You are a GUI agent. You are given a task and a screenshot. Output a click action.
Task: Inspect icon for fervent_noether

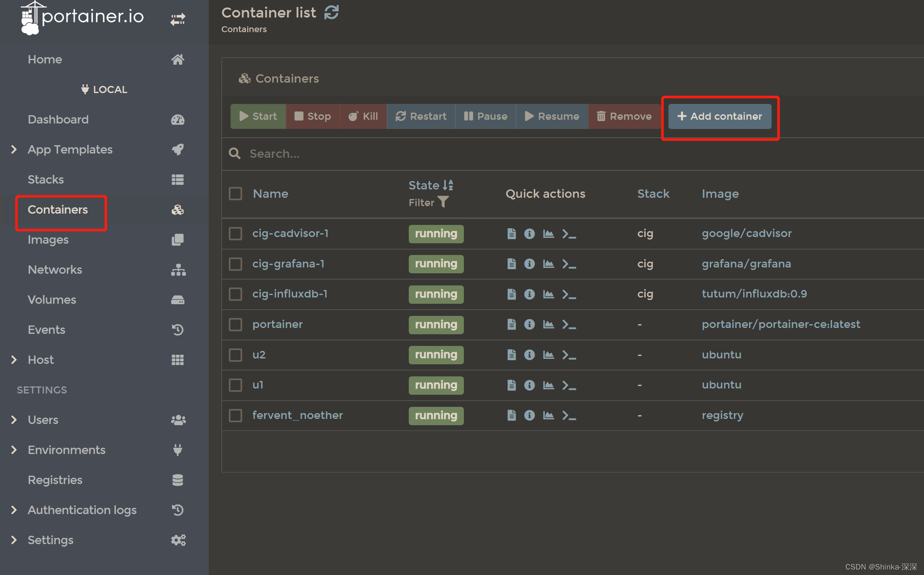point(529,415)
